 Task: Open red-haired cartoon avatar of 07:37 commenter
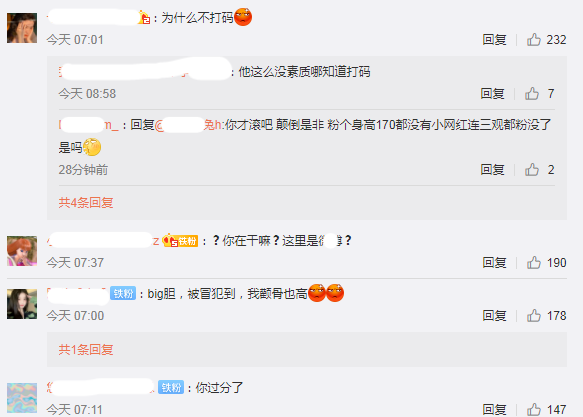22,251
